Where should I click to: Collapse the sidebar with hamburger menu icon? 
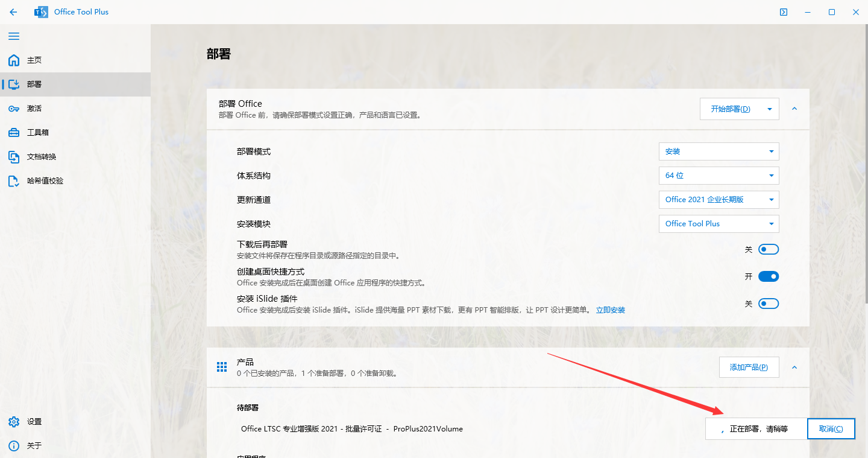click(14, 36)
